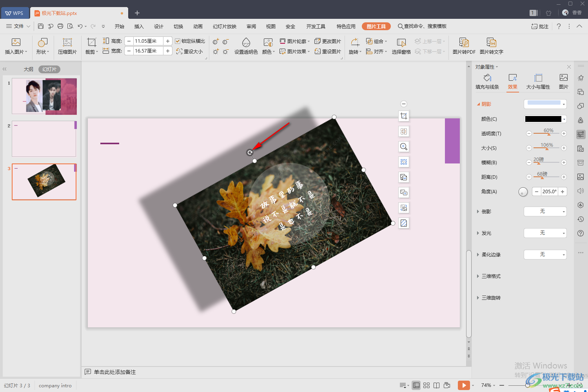Viewport: 588px width, 392px height.
Task: Click the add notes (单击此处添加备注) area
Action: pyautogui.click(x=115, y=372)
